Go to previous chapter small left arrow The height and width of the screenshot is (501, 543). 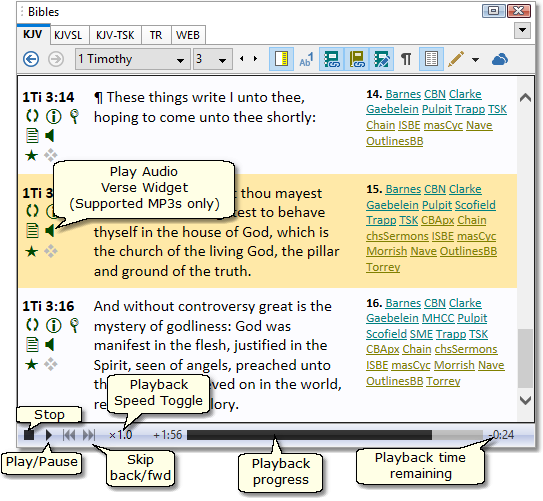[242, 59]
